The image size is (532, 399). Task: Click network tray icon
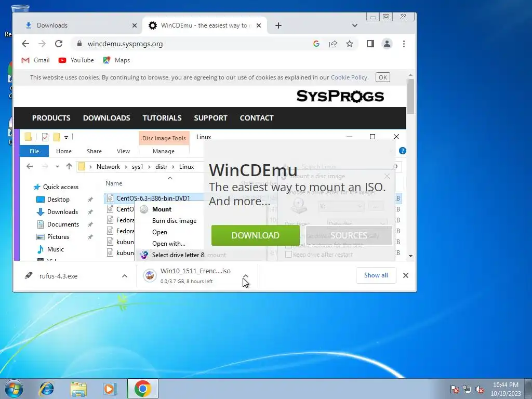coord(467,389)
